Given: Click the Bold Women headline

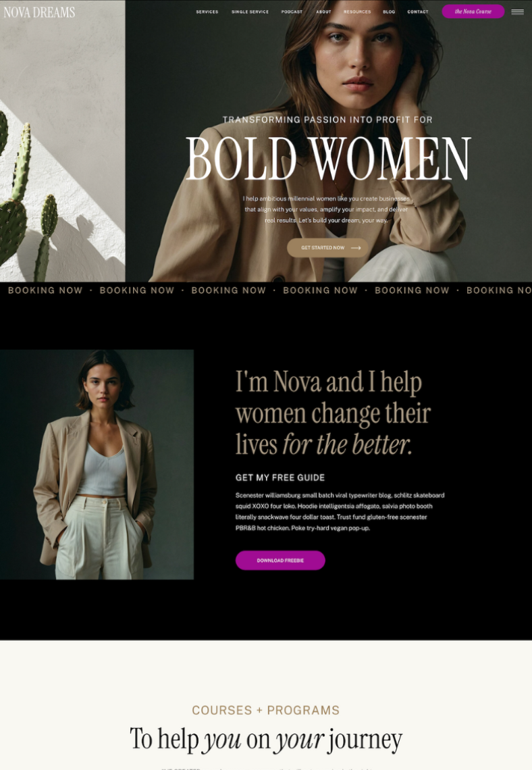Looking at the screenshot, I should (328, 158).
